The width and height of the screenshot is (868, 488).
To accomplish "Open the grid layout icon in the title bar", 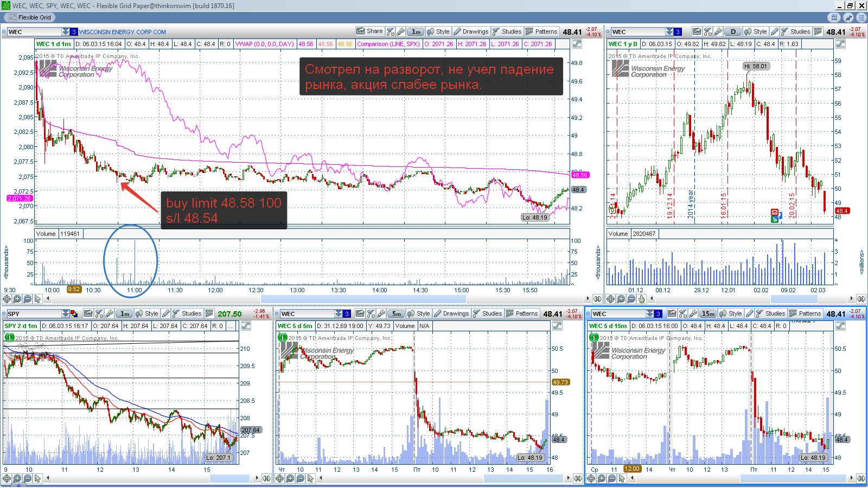I will click(x=834, y=17).
